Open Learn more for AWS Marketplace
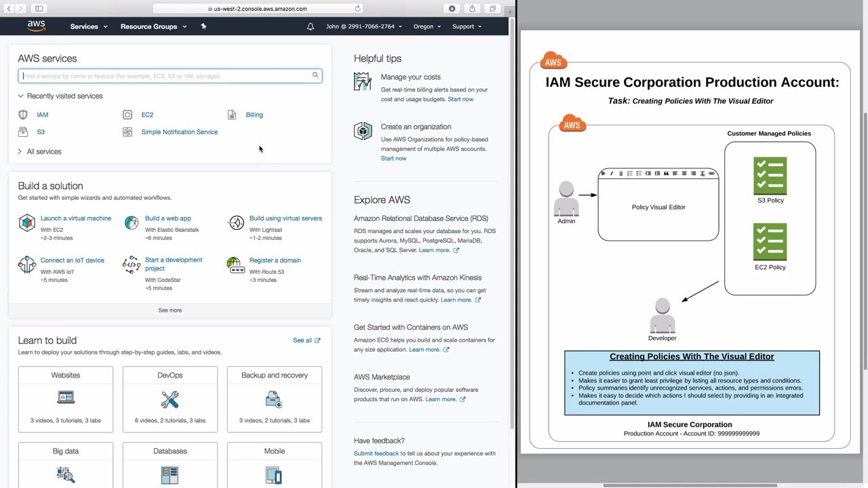868x488 pixels. (446, 399)
